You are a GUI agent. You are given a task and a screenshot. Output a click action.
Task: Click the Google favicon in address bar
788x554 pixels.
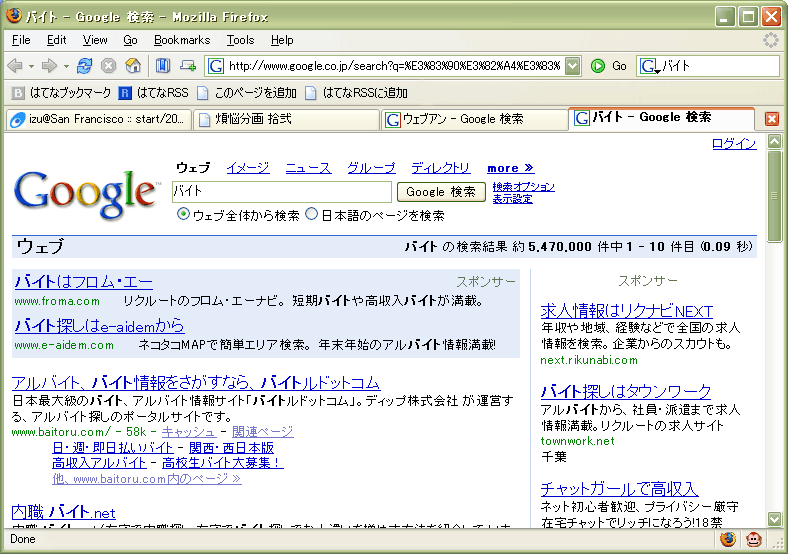(x=216, y=66)
